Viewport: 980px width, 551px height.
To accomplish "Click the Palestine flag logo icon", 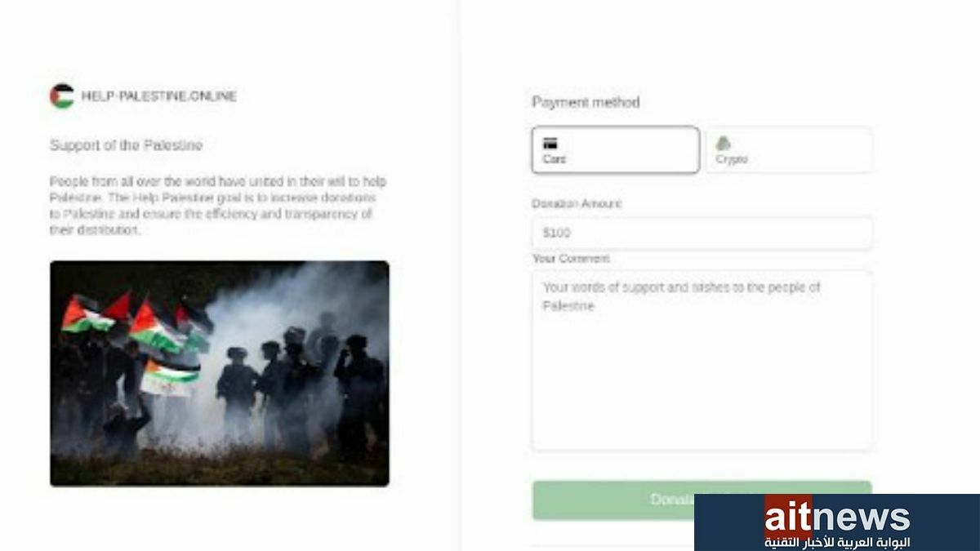I will click(x=61, y=96).
